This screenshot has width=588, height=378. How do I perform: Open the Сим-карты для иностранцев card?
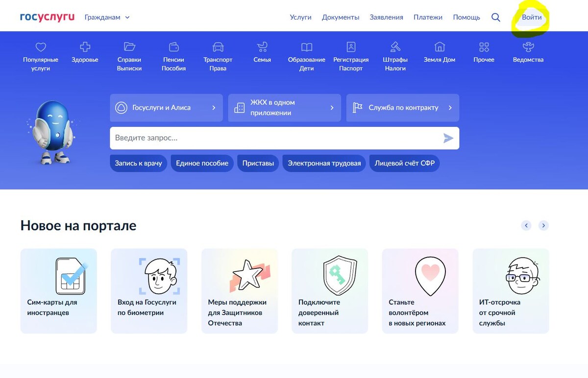[59, 291]
